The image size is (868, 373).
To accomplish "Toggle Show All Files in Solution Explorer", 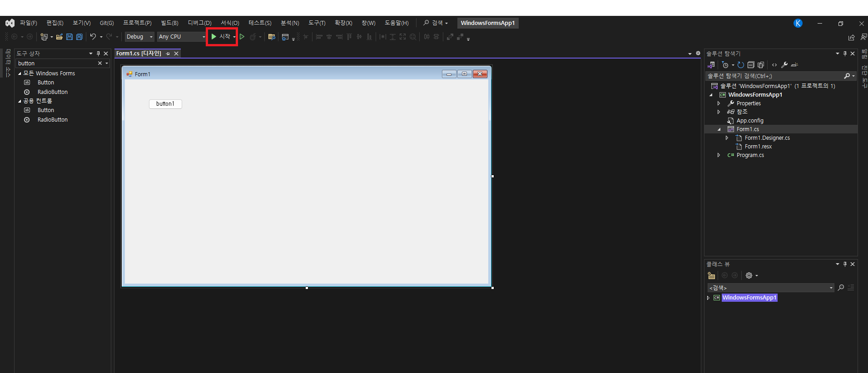I will tap(761, 65).
